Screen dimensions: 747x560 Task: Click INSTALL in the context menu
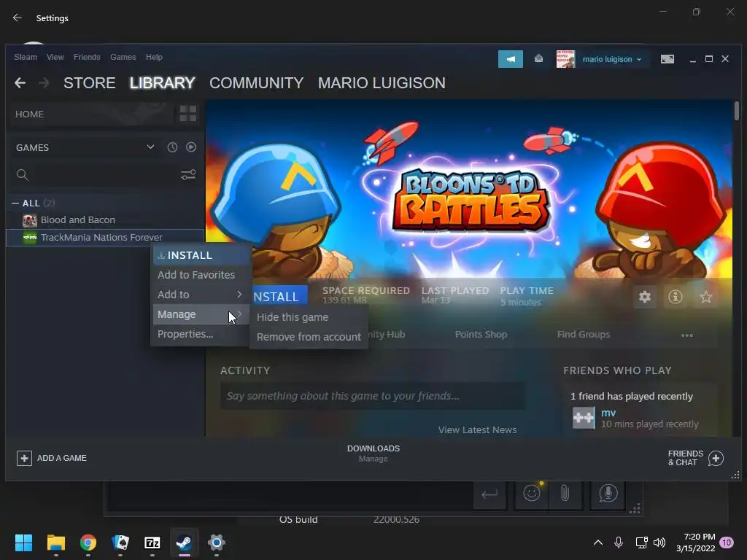click(x=201, y=255)
